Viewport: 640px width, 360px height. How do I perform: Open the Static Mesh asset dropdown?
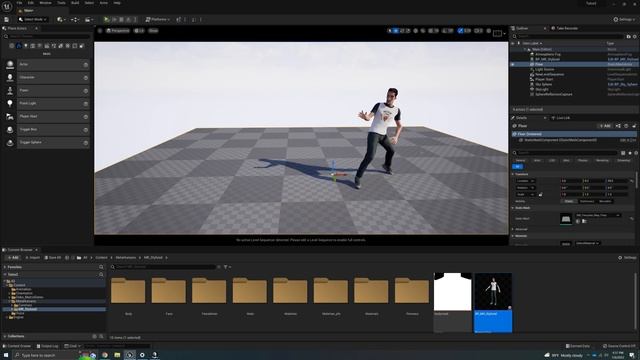pos(598,215)
